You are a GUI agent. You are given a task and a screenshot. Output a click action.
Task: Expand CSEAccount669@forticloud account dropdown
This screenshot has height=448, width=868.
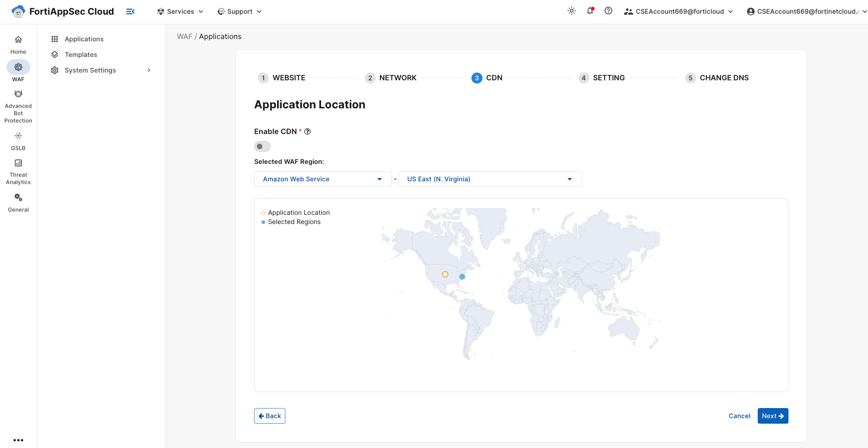coord(679,11)
